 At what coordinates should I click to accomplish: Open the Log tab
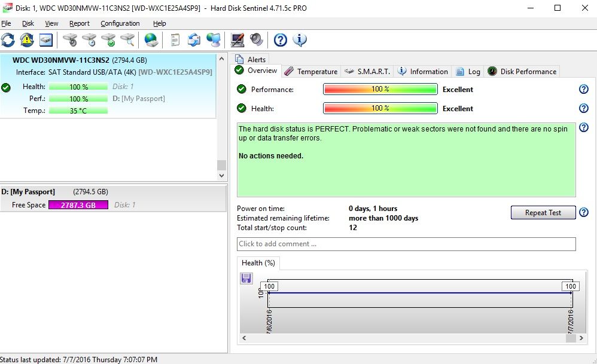(x=468, y=72)
